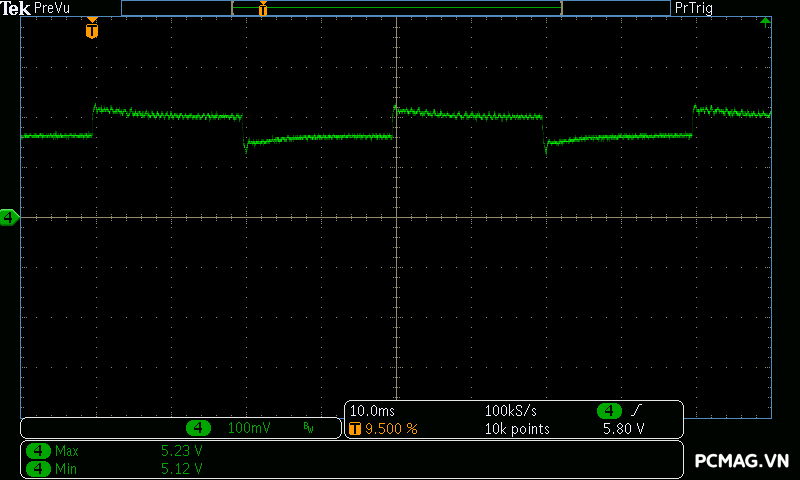This screenshot has height=480, width=800.
Task: Click the green trigger level arrow at top right
Action: [x=765, y=21]
